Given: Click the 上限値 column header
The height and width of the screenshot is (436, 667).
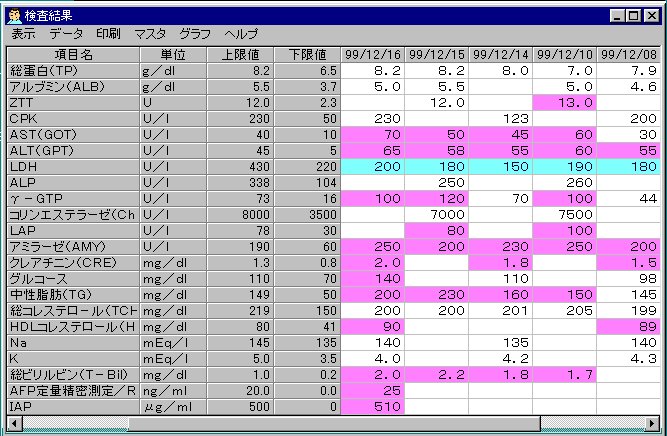Looking at the screenshot, I should [x=240, y=54].
